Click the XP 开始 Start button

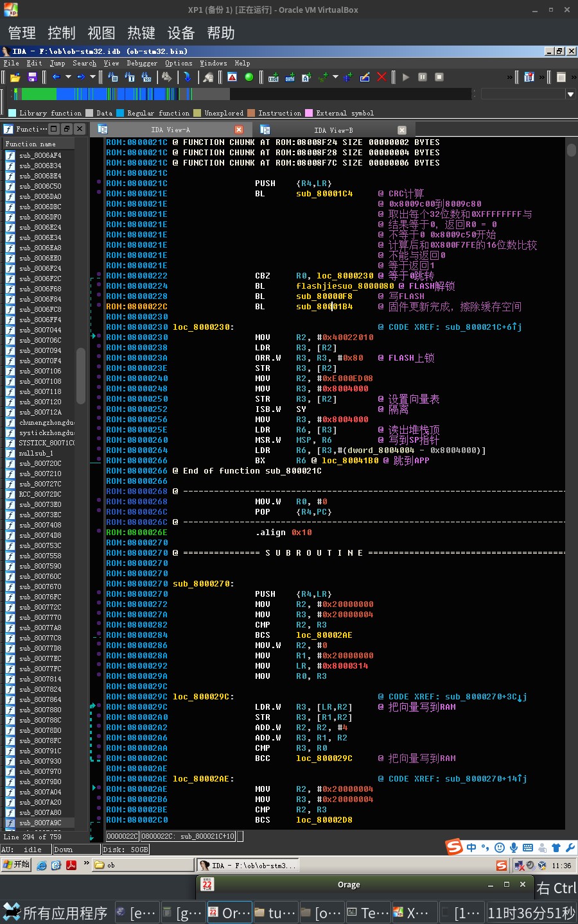[17, 864]
